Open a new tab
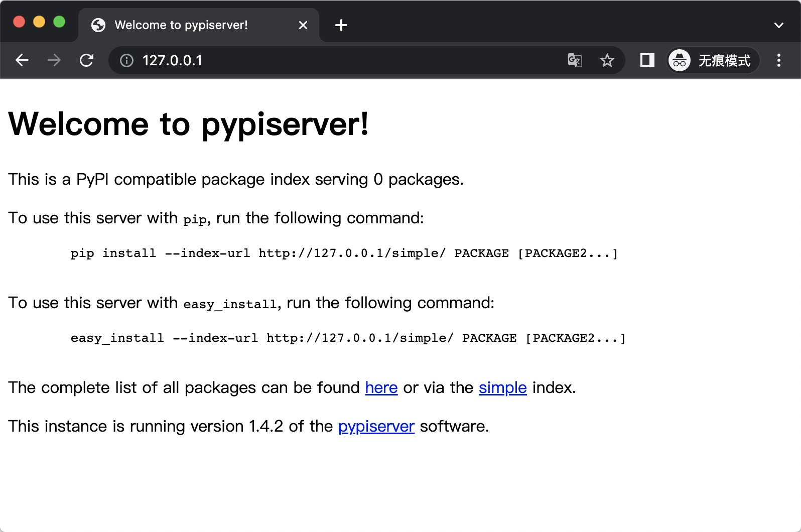This screenshot has height=532, width=801. 341,25
